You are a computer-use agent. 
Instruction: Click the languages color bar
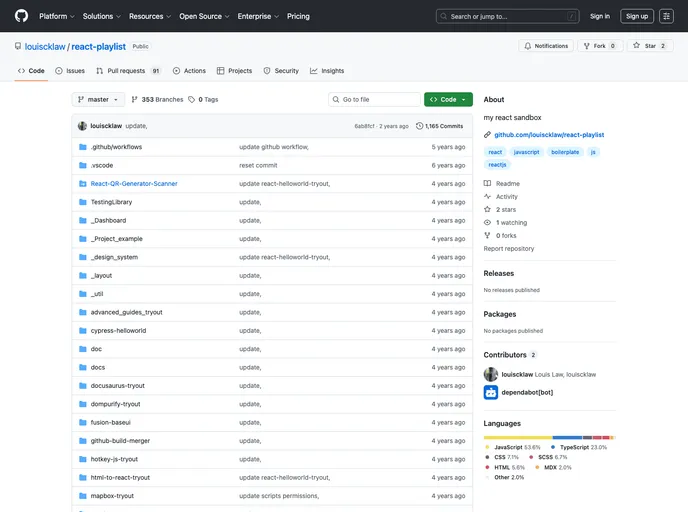(549, 437)
